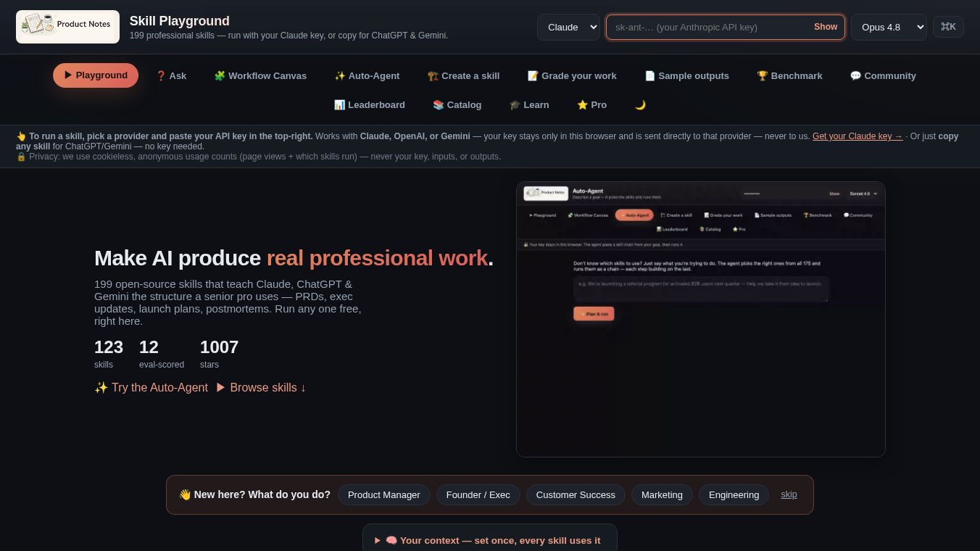
Task: Open the Catalog tab
Action: point(457,104)
